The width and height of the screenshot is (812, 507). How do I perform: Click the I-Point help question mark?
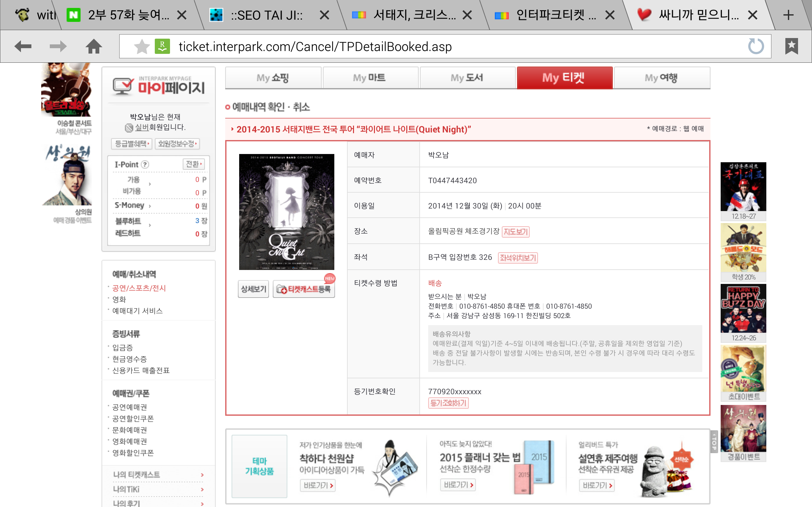click(x=145, y=164)
